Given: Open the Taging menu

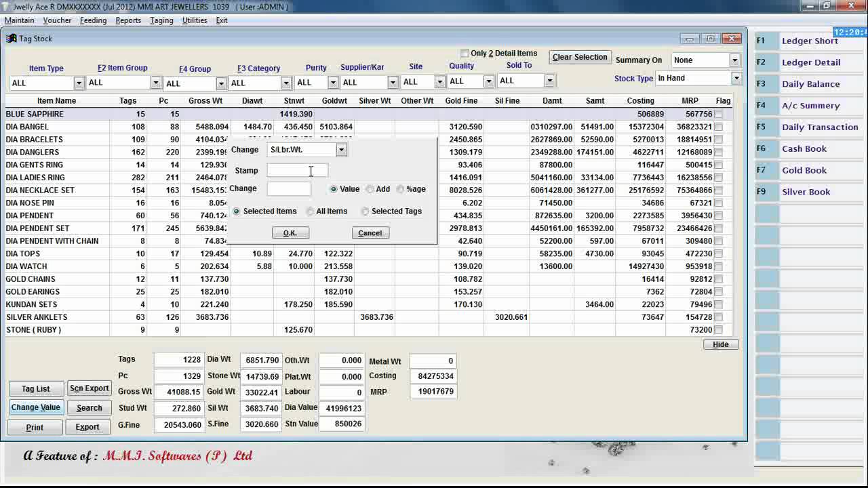Looking at the screenshot, I should coord(161,20).
